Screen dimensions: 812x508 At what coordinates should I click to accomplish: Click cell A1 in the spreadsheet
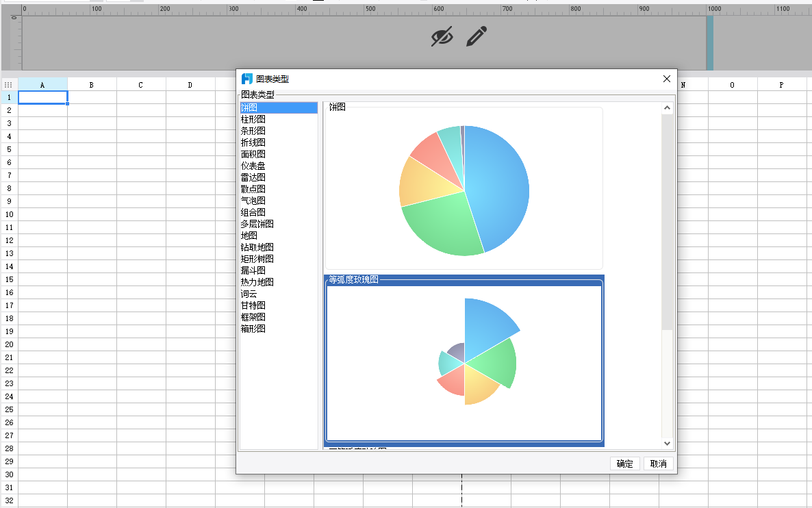tap(43, 97)
